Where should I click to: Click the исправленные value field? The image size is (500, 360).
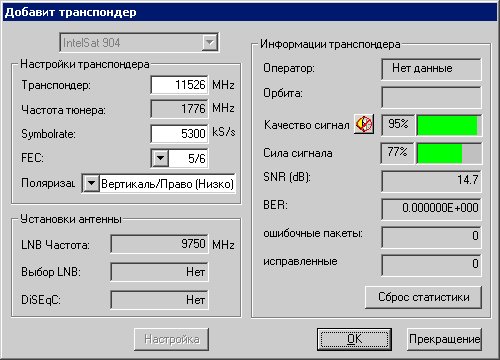pos(431,265)
